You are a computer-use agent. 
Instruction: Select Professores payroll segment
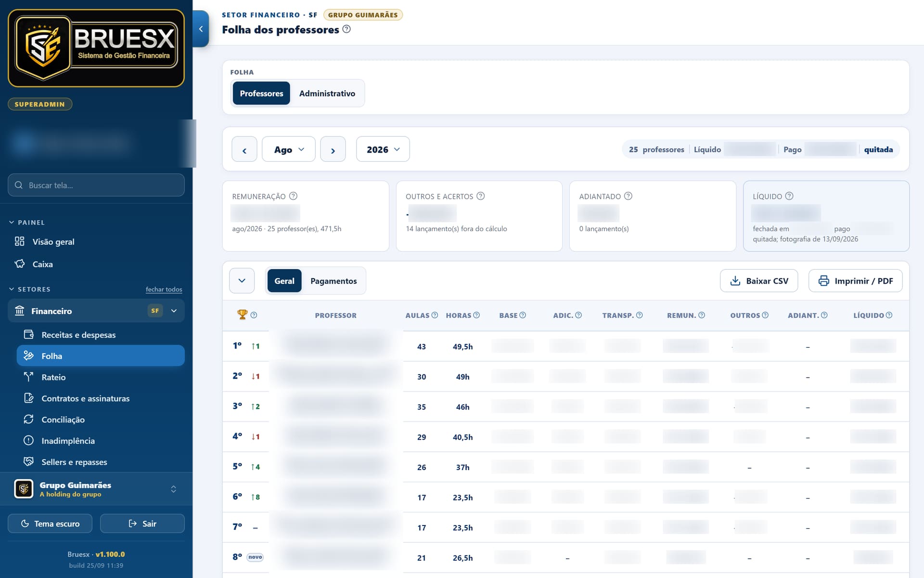tap(261, 93)
